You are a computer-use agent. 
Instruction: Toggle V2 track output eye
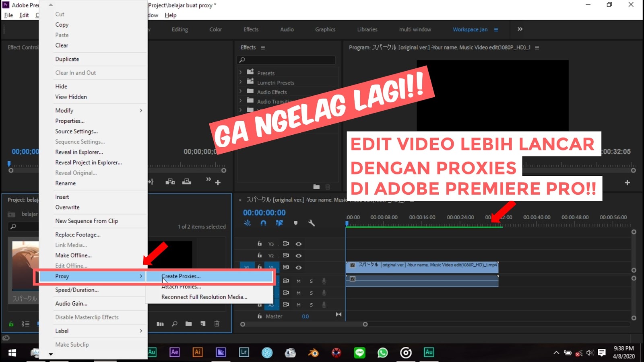[299, 255]
